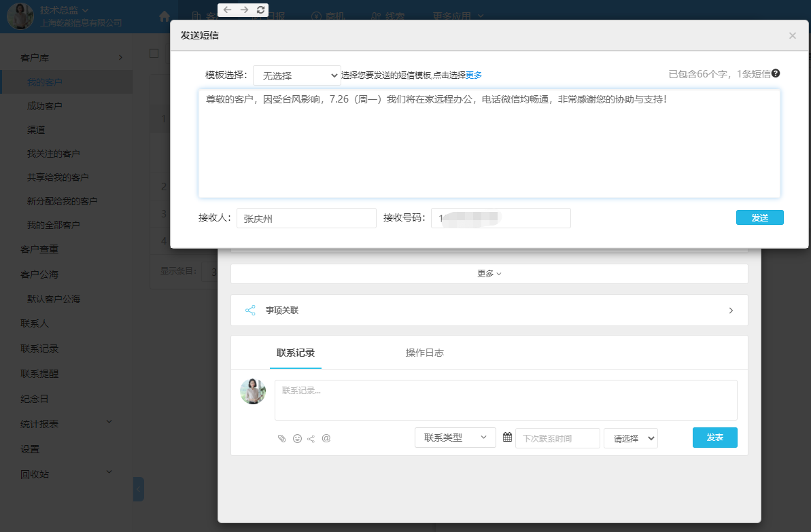Image resolution: width=811 pixels, height=532 pixels.
Task: Click into the SMS message text area
Action: [x=489, y=144]
